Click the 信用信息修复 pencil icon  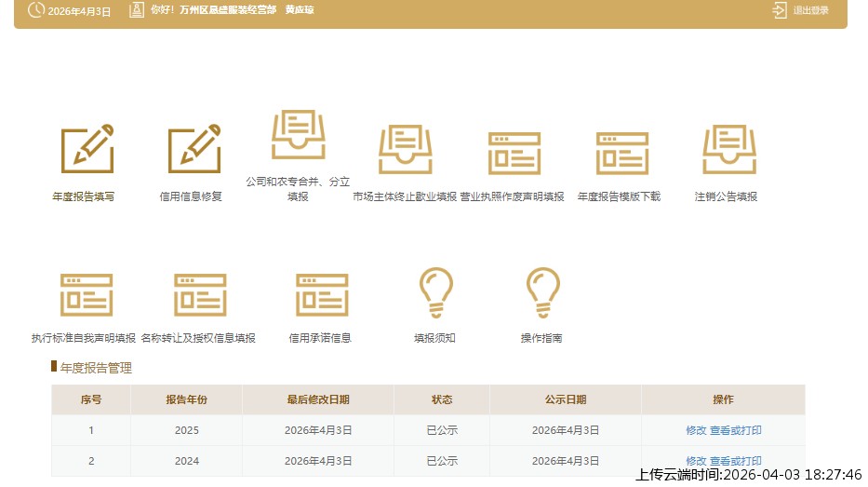click(194, 149)
